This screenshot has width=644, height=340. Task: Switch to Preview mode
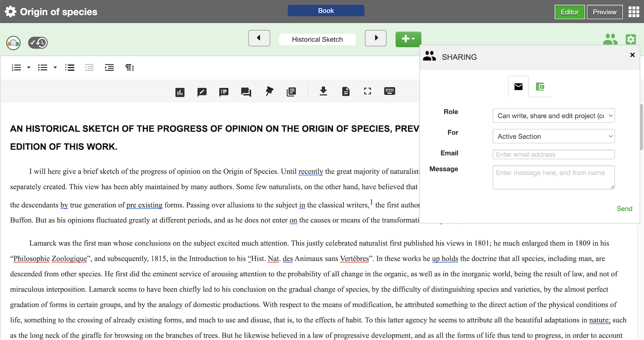coord(604,12)
